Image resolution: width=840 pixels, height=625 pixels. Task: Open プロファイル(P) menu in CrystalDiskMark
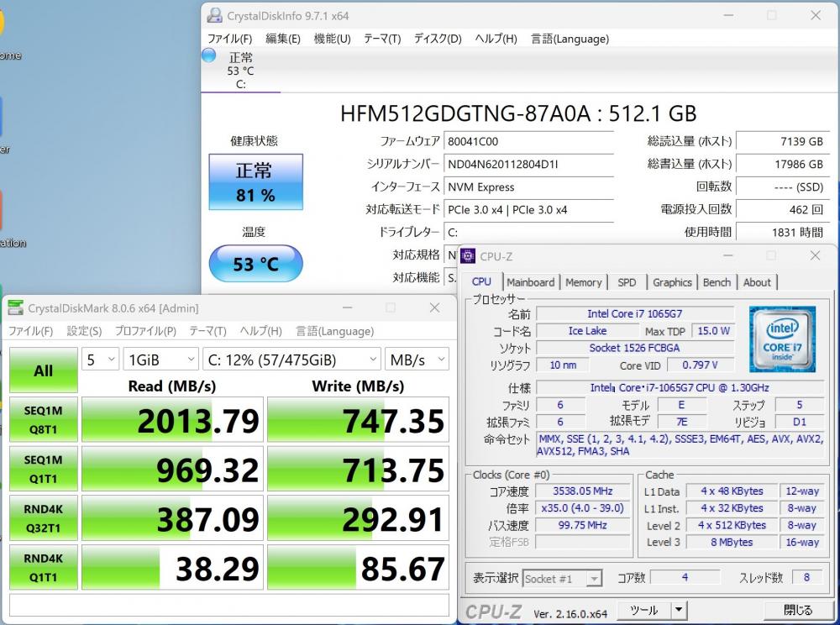point(145,331)
